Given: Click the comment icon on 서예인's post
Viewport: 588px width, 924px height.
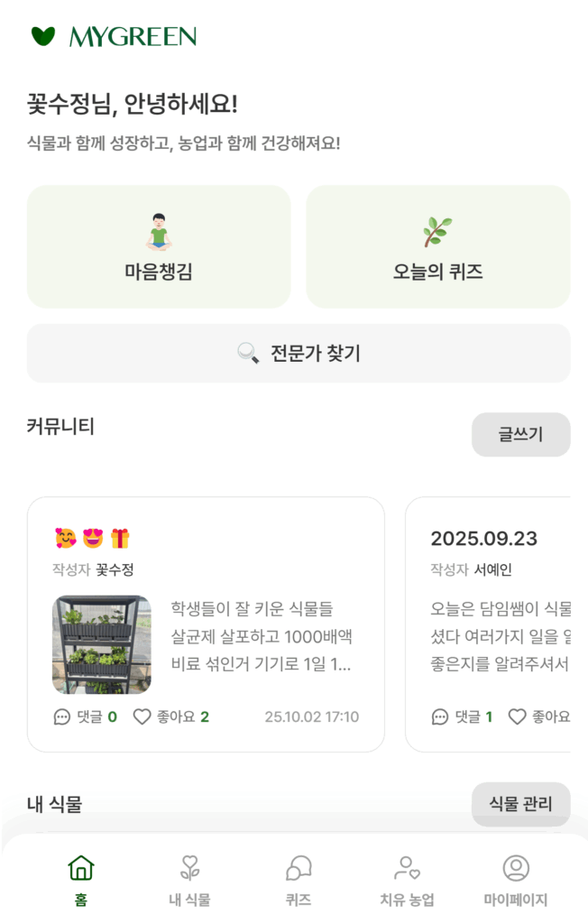Looking at the screenshot, I should point(440,717).
